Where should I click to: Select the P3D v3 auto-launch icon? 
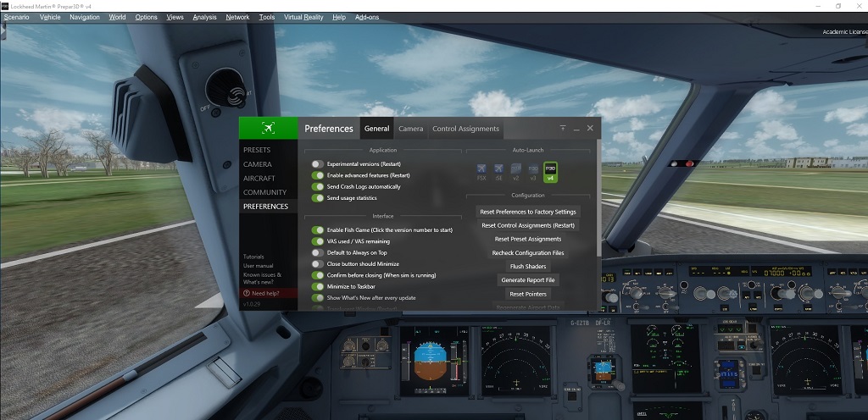pos(533,172)
